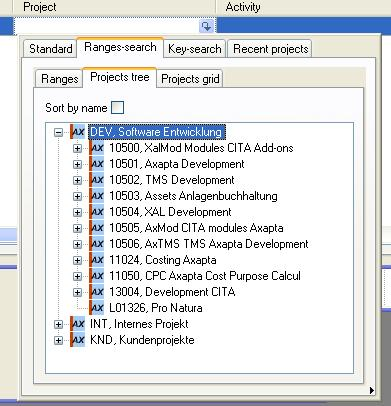Screen dimensions: 391x406
Task: Expand the 10501 Axapta Development node
Action: click(77, 164)
